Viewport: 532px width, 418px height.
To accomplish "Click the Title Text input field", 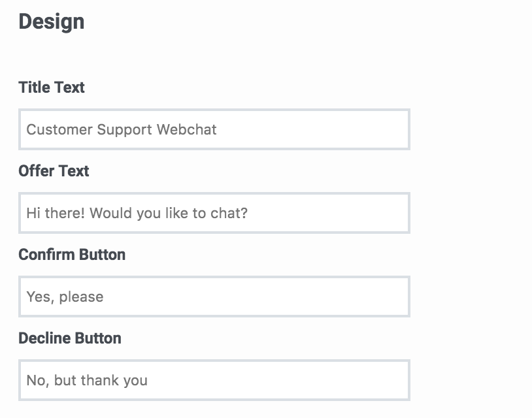I will point(214,129).
